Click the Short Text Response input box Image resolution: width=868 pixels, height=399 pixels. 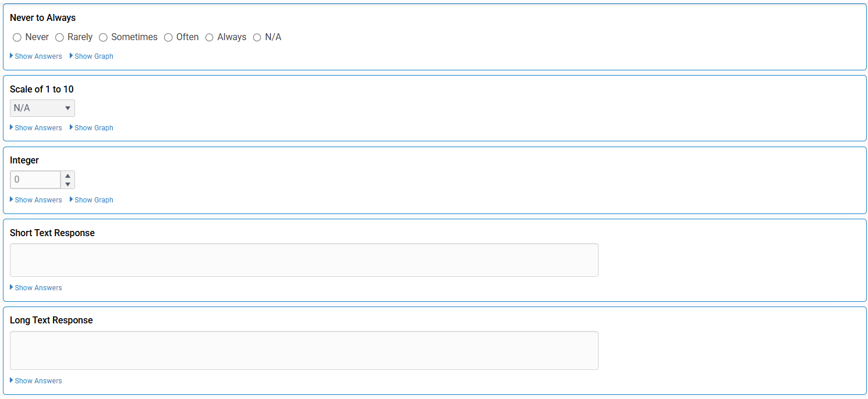click(x=304, y=259)
